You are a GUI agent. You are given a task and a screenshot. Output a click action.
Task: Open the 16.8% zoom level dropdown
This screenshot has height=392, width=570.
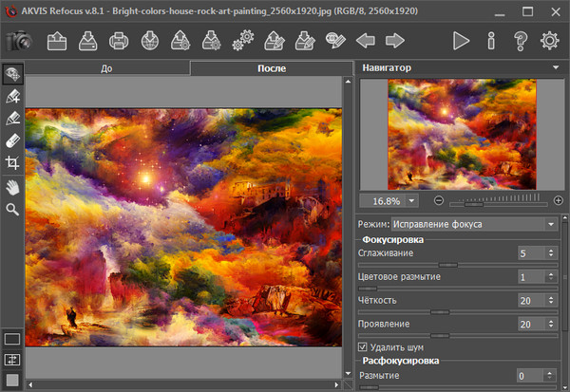[x=411, y=200]
